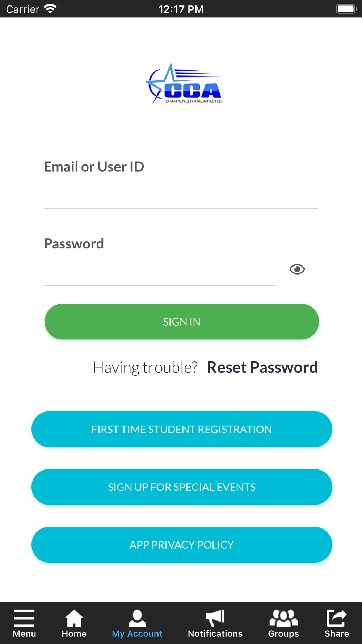This screenshot has height=644, width=362.
Task: Focus the Email or User ID field
Action: click(181, 196)
